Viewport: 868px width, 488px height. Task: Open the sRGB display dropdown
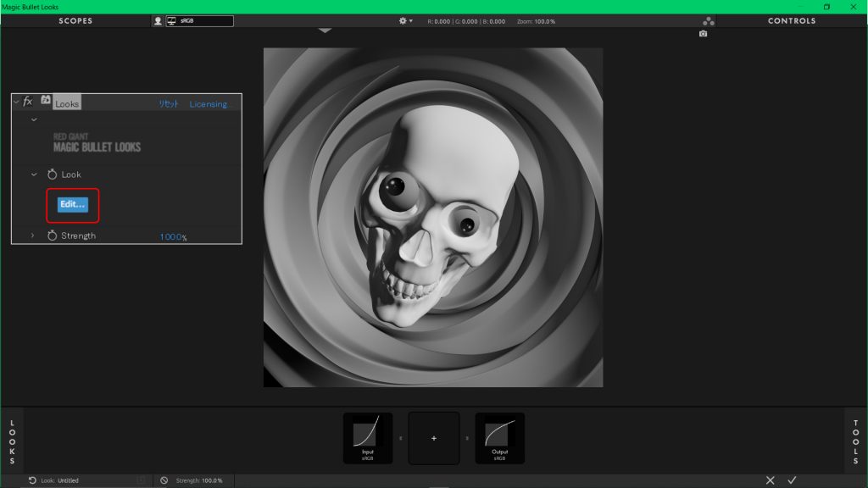coord(198,21)
